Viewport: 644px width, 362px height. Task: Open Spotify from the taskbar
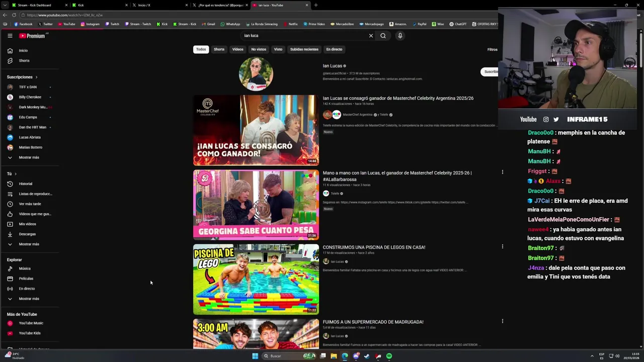pos(389,356)
